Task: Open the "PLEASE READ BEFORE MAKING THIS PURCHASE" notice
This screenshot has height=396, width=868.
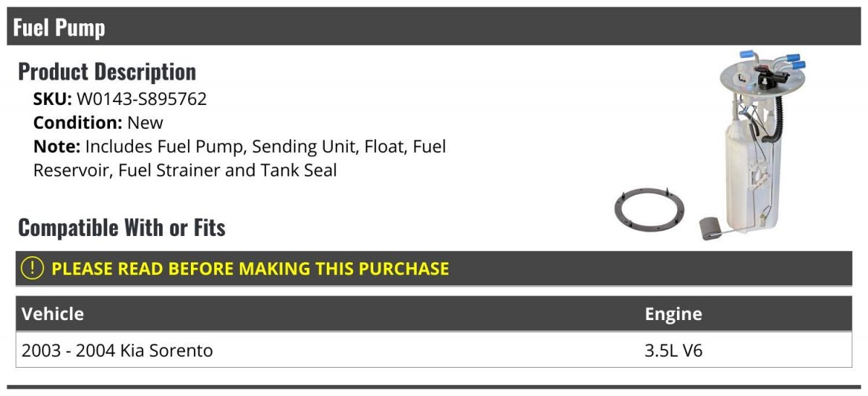Action: (250, 269)
